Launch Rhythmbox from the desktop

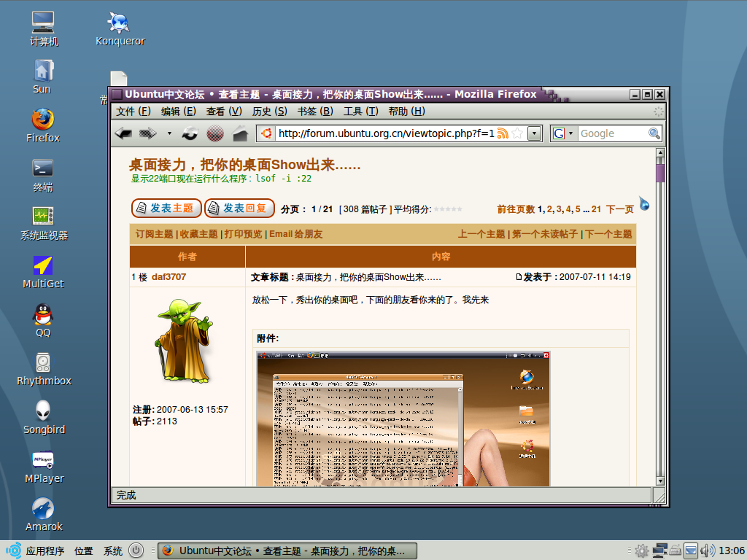[44, 369]
